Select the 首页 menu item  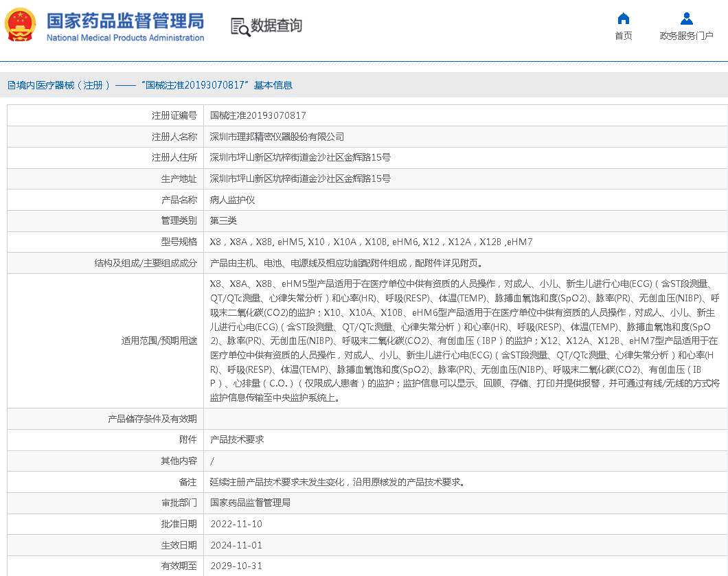pyautogui.click(x=623, y=36)
